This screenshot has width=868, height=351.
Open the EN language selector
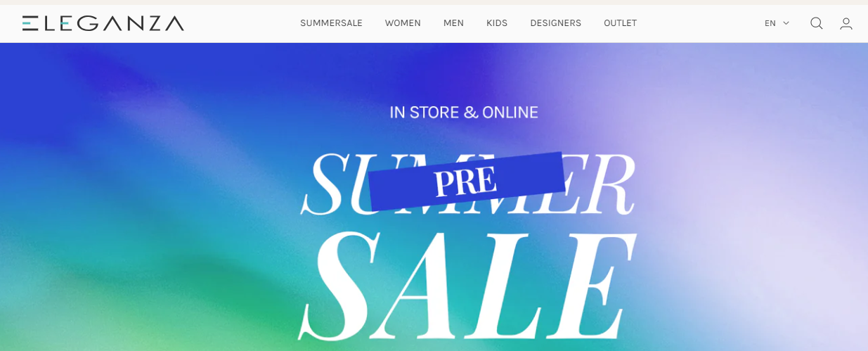777,23
